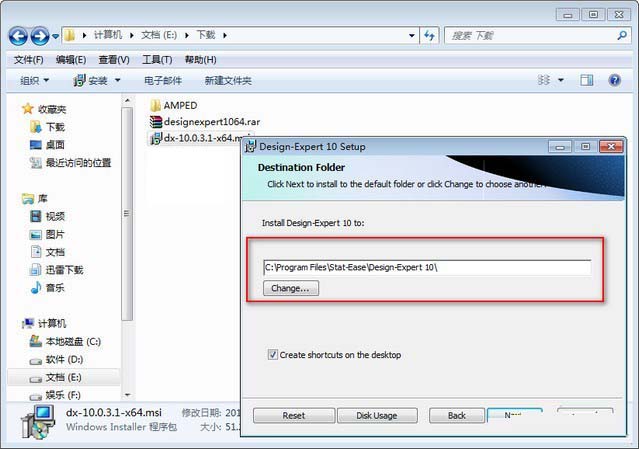The image size is (639, 449).
Task: Open the 文件(F) menu
Action: coord(29,60)
